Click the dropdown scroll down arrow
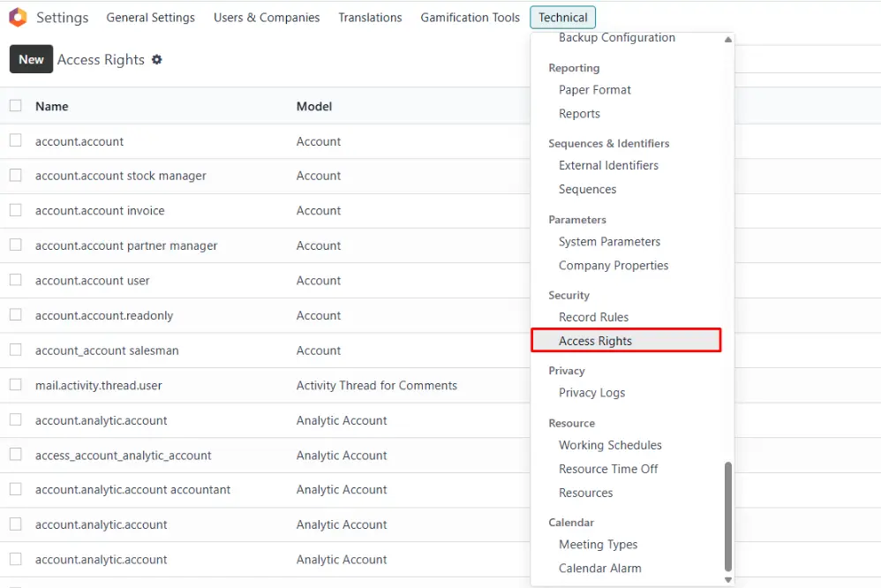 pos(728,579)
